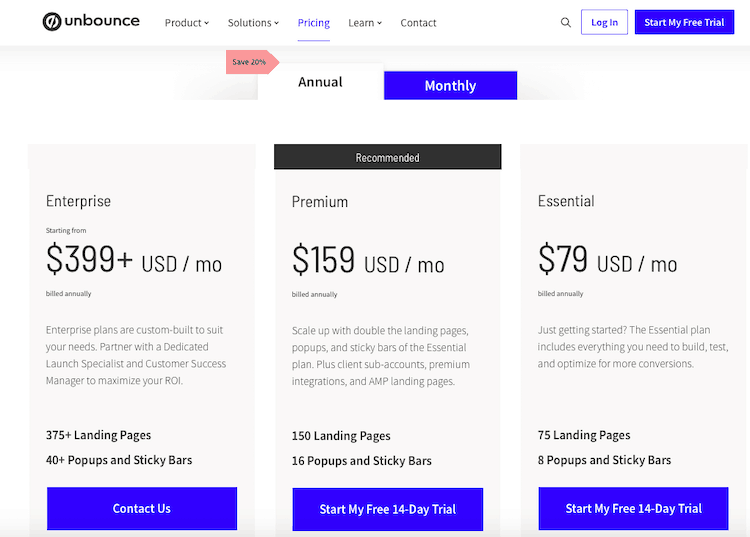Click the Recommended banner on Premium
The image size is (750, 537).
(x=387, y=157)
